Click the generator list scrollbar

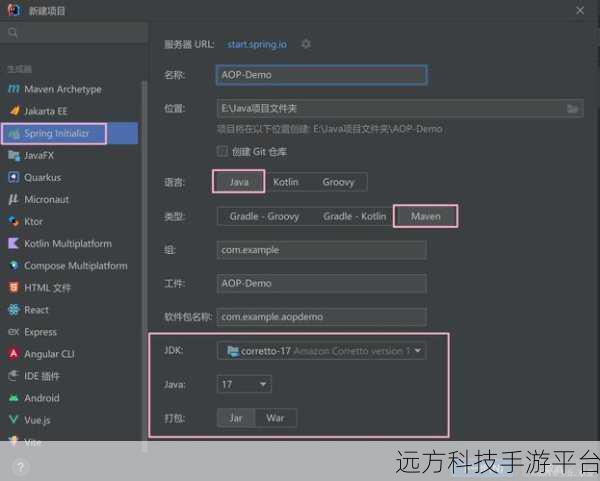pyautogui.click(x=144, y=264)
